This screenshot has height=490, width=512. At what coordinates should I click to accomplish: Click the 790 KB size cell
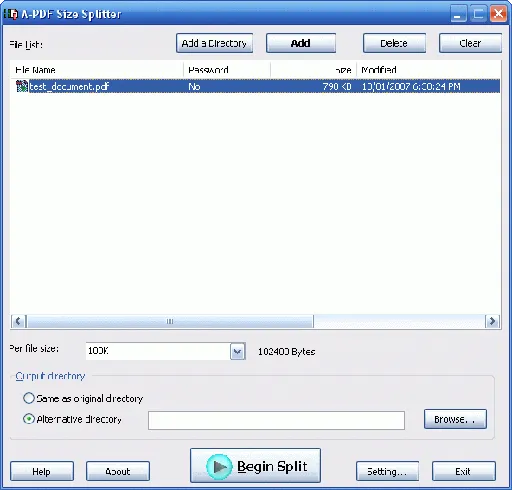(x=337, y=86)
